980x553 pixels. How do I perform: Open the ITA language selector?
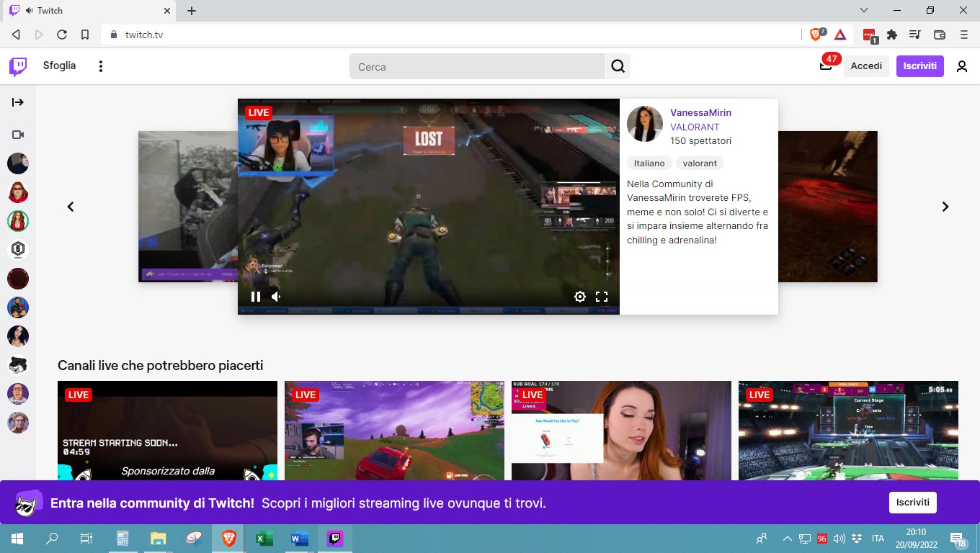click(878, 539)
